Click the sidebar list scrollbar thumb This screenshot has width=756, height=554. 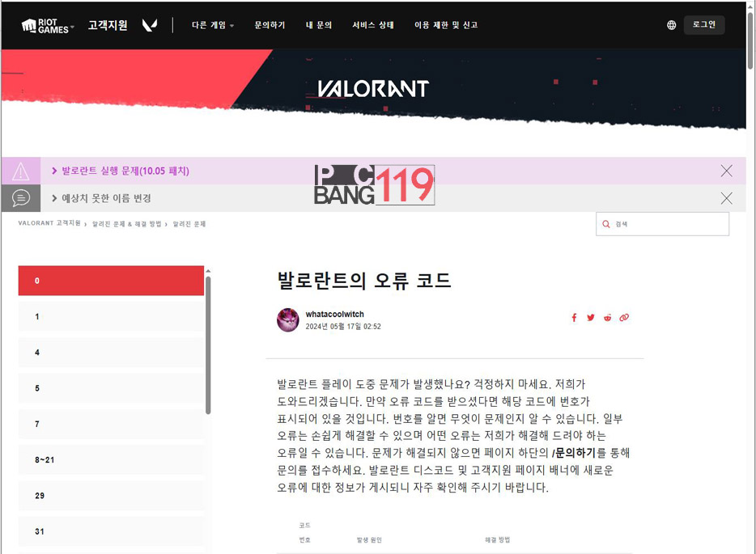point(208,345)
